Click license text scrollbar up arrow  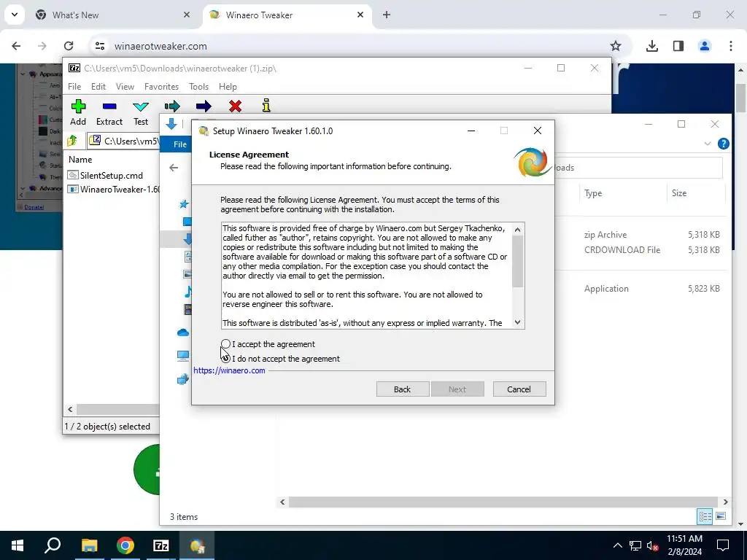[x=518, y=230]
